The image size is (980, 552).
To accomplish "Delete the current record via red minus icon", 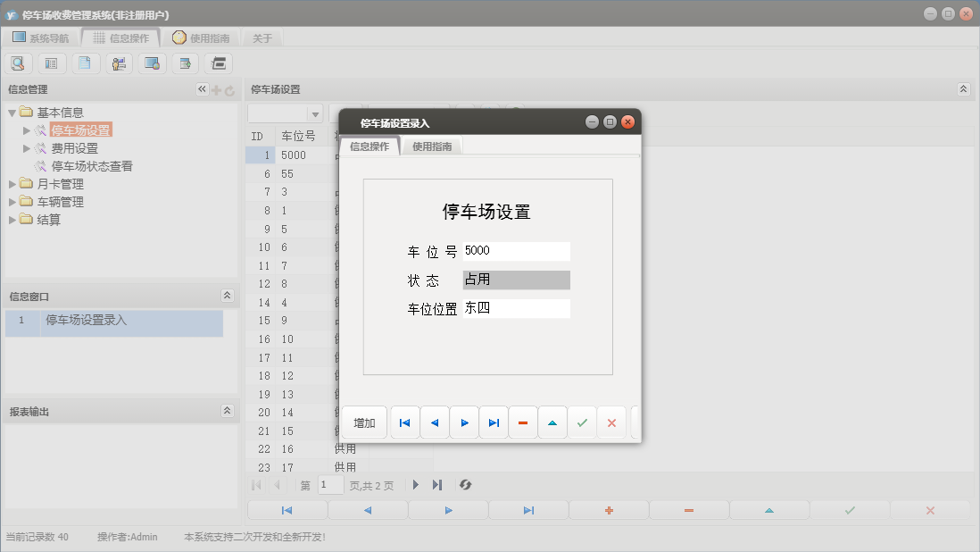I will pyautogui.click(x=523, y=422).
